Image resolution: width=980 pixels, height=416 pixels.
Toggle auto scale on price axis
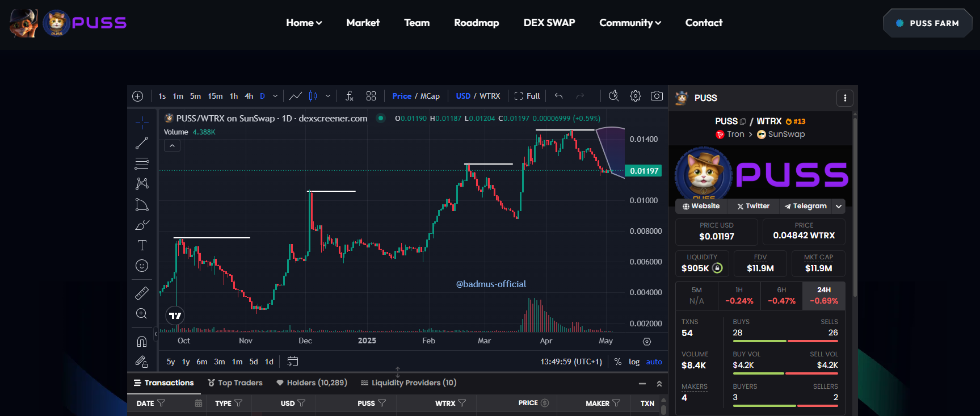coord(654,362)
